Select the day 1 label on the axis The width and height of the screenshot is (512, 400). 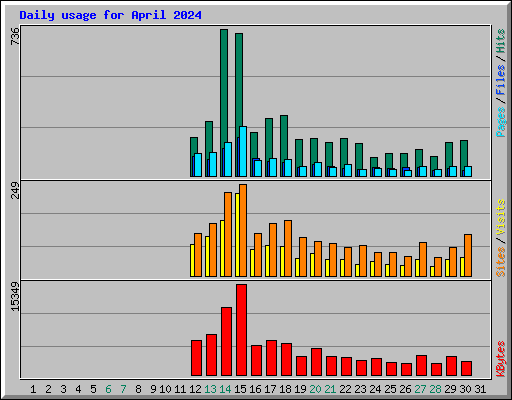pos(33,389)
